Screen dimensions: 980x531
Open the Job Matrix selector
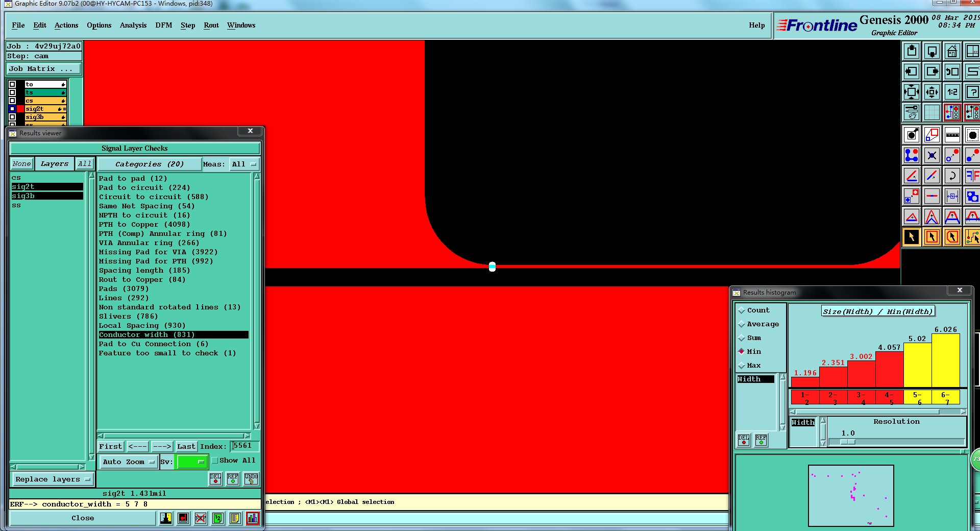[43, 69]
